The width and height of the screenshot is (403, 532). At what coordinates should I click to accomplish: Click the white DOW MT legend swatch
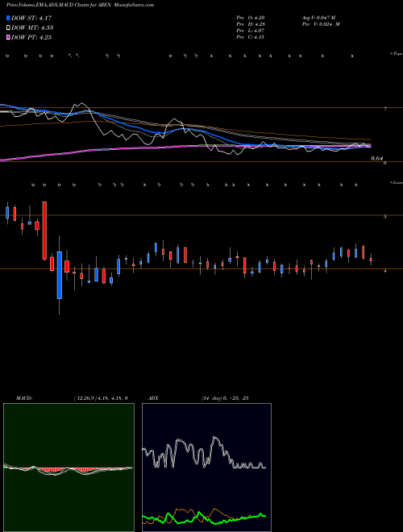click(9, 28)
